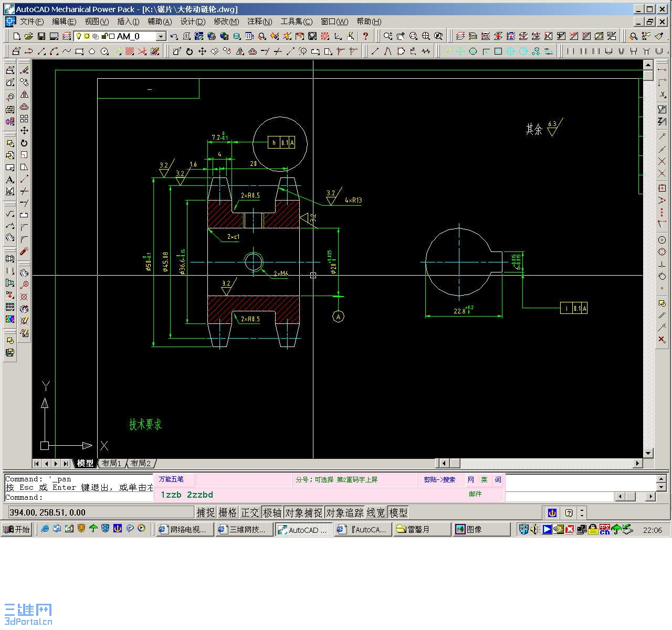Viewport: 672px width, 630px height.
Task: Save the current drawing
Action: tap(41, 36)
